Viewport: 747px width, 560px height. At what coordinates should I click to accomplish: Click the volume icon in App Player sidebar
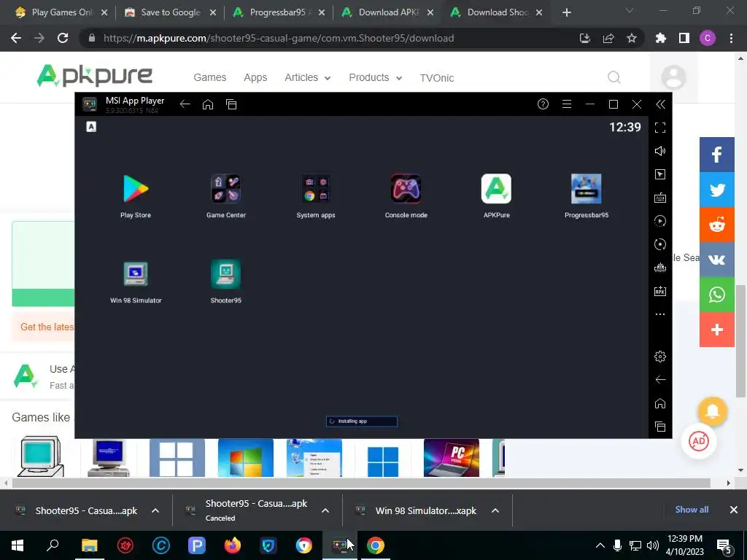(x=659, y=151)
